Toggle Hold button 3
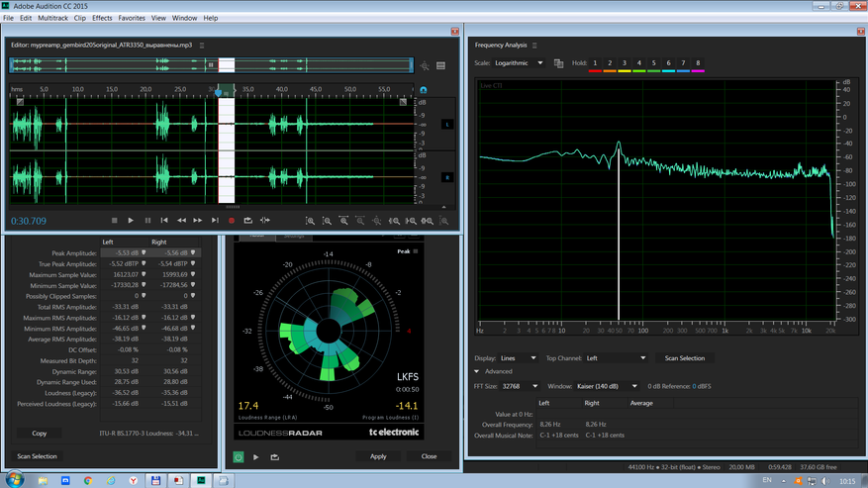 [x=625, y=63]
